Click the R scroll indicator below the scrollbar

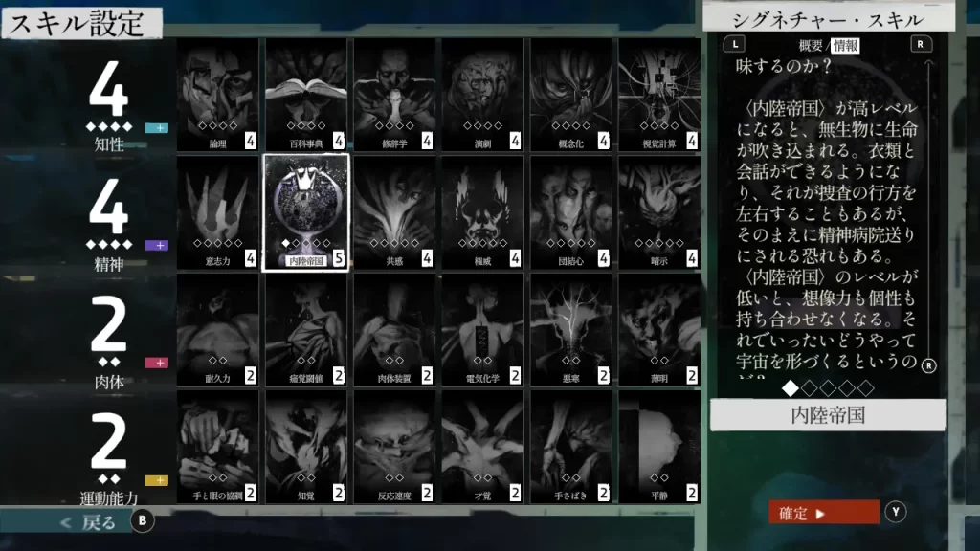928,365
